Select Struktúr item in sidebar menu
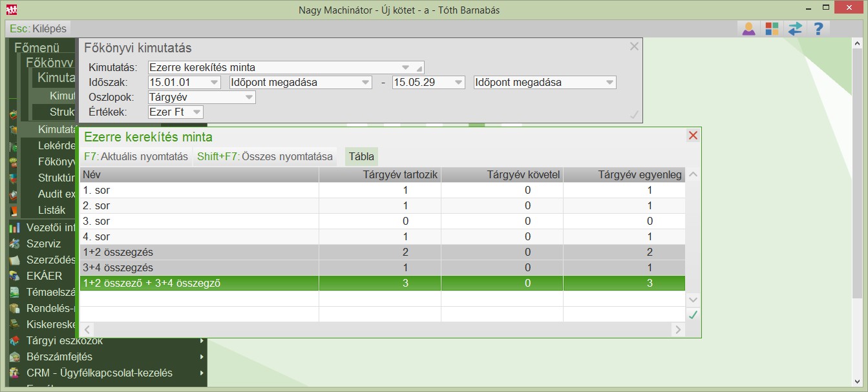868x392 pixels. coord(56,178)
